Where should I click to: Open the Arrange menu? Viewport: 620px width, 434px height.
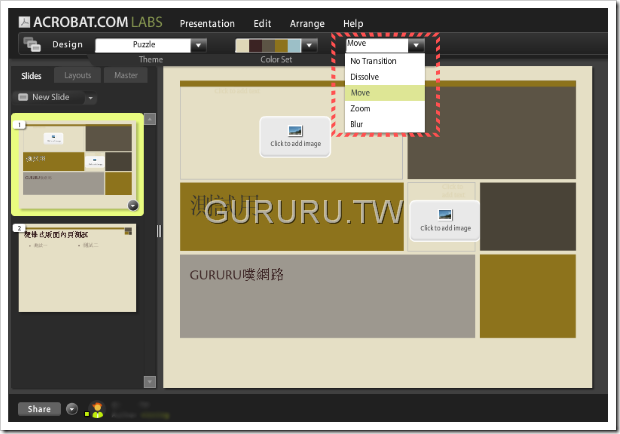click(307, 24)
